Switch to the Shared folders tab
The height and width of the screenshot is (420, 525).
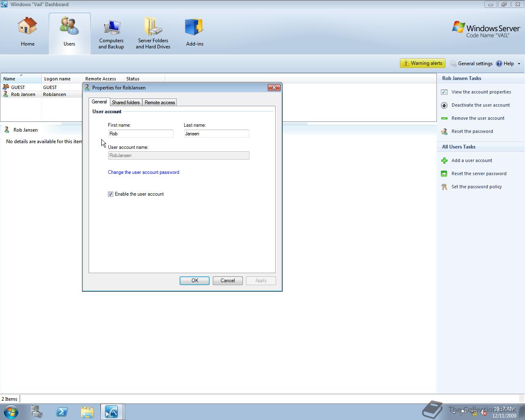coord(126,103)
